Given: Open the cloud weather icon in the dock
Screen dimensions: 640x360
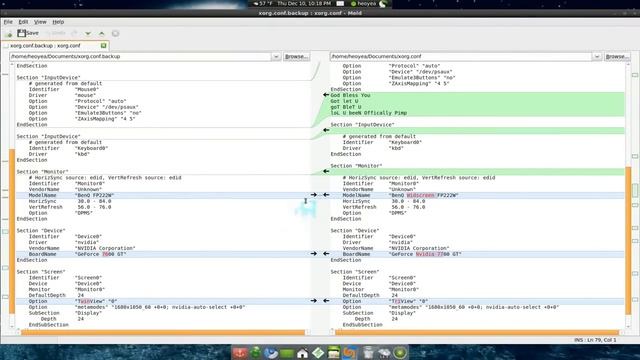Looking at the screenshot, I should 384,353.
